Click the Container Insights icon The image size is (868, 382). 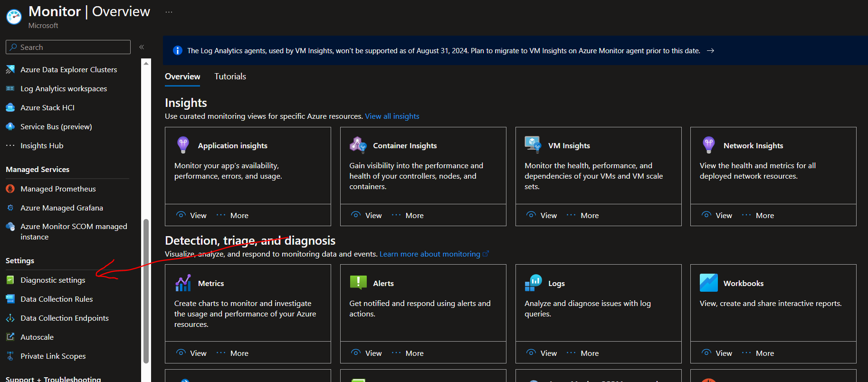(358, 144)
